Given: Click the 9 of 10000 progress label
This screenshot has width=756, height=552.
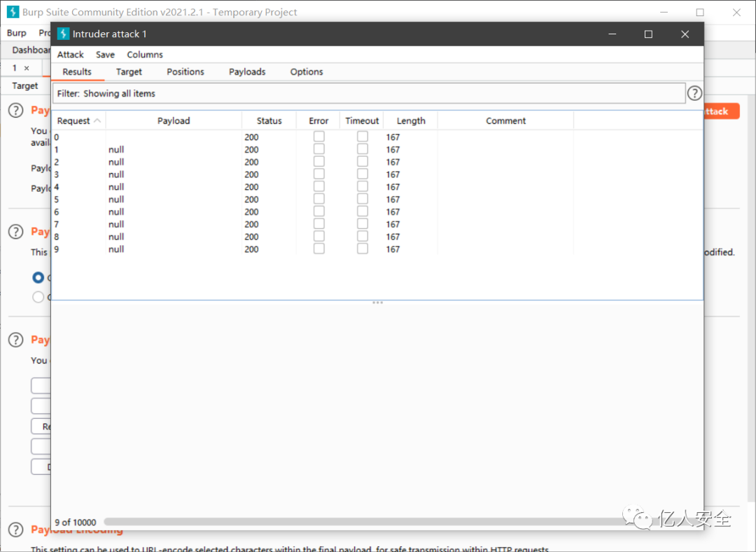Looking at the screenshot, I should click(x=75, y=522).
